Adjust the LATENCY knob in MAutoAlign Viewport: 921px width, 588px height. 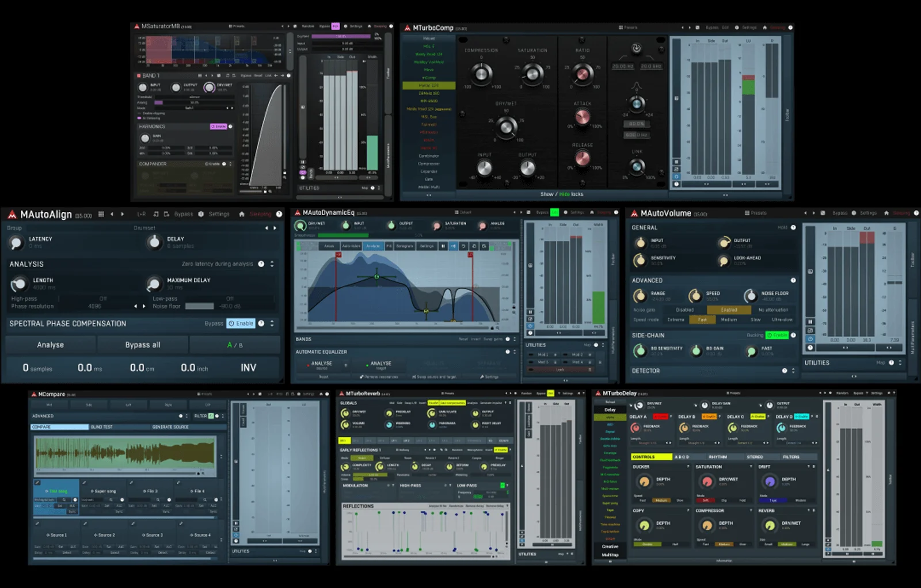pyautogui.click(x=16, y=242)
